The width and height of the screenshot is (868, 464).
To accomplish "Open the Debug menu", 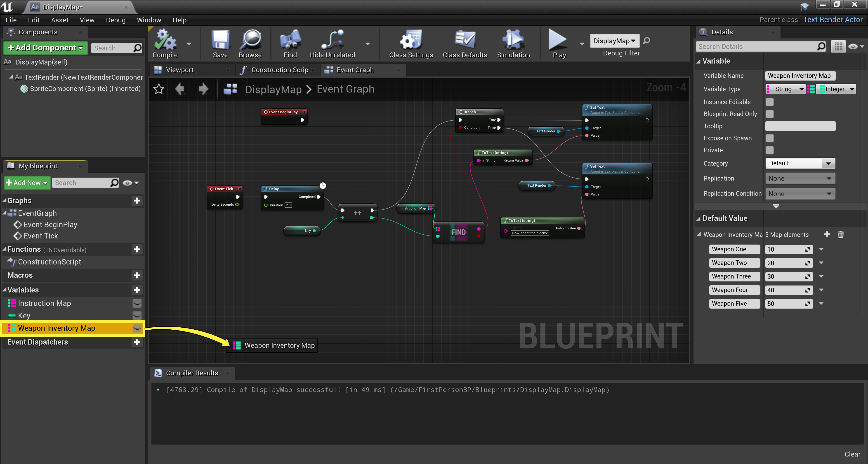I will point(116,20).
